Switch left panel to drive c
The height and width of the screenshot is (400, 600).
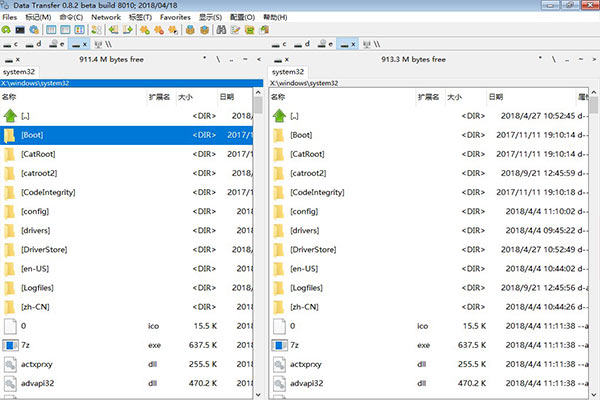click(12, 45)
